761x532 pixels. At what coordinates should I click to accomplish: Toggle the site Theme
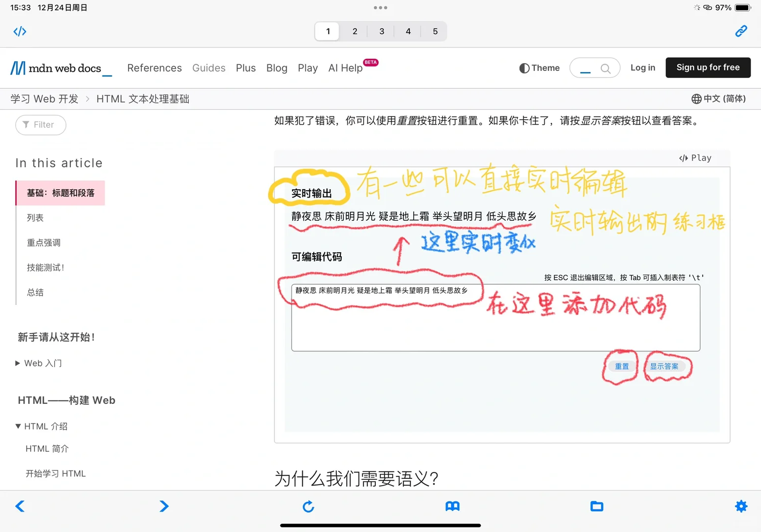click(x=539, y=67)
